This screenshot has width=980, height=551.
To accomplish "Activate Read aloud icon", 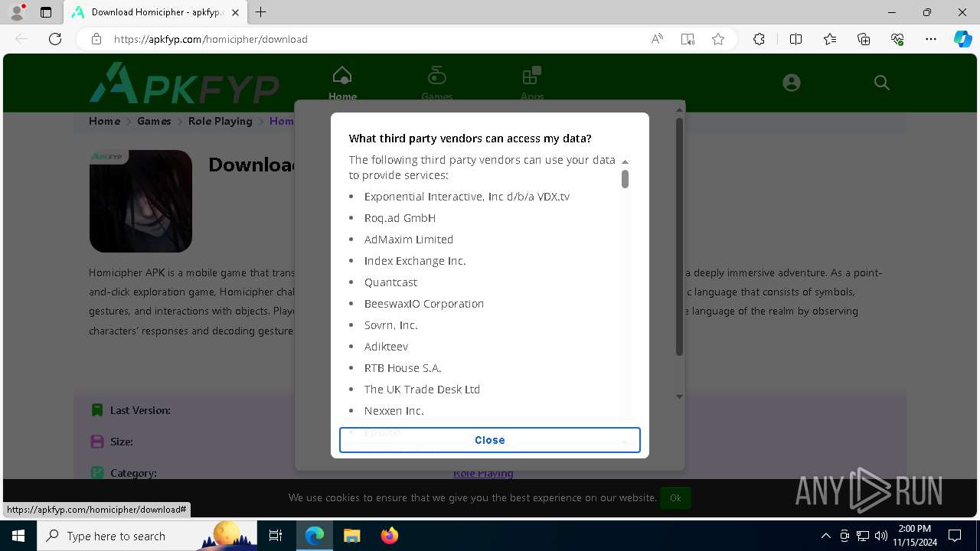I will (x=657, y=39).
